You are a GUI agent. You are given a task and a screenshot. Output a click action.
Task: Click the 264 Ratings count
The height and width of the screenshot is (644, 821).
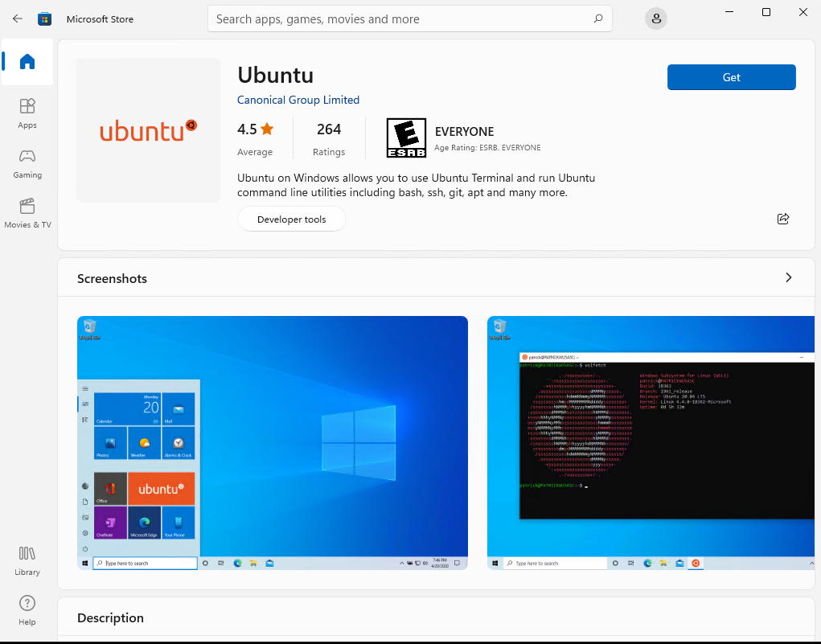tap(329, 138)
